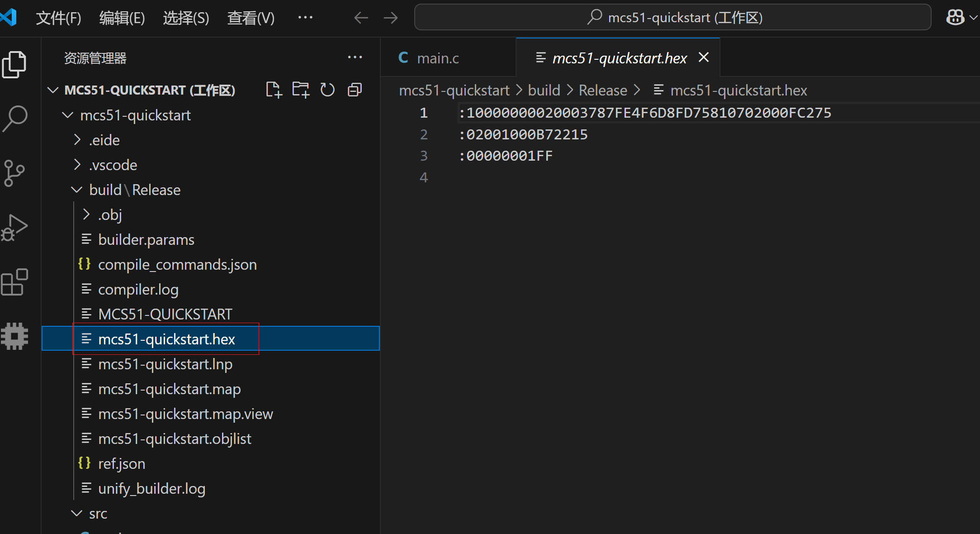The height and width of the screenshot is (534, 980).
Task: Click the New Folder icon in explorer
Action: pyautogui.click(x=301, y=90)
